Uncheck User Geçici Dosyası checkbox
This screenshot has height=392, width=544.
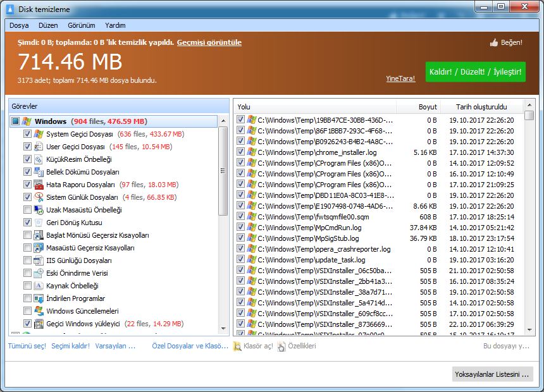pos(27,147)
